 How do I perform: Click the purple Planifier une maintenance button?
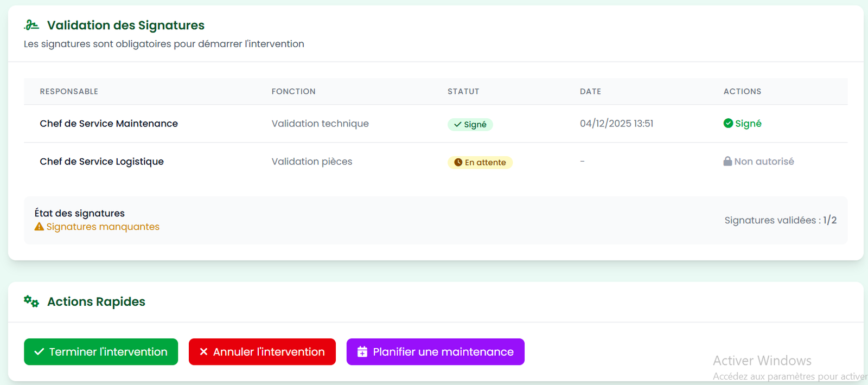435,352
